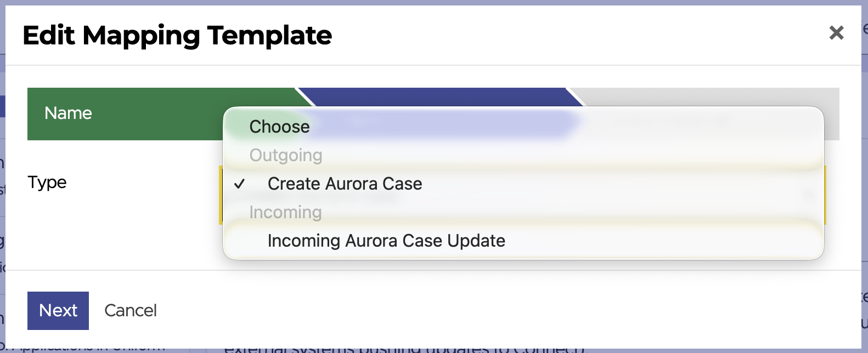Click the Outgoing group header
868x353 pixels.
(x=285, y=155)
